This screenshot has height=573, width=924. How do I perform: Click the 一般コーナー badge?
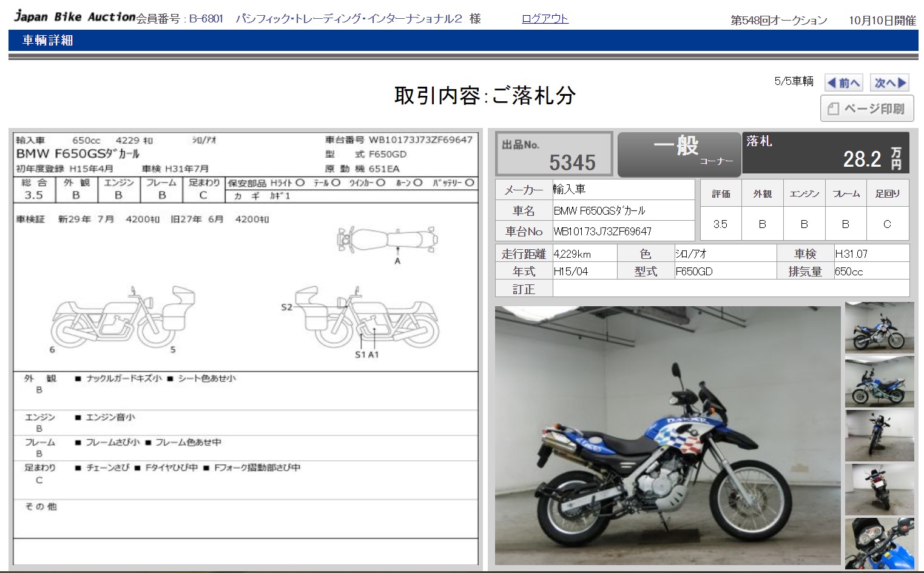tap(680, 155)
